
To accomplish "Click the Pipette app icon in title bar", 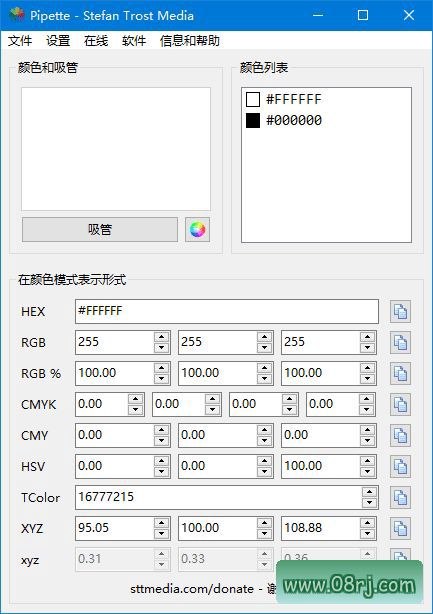I will 17,15.
